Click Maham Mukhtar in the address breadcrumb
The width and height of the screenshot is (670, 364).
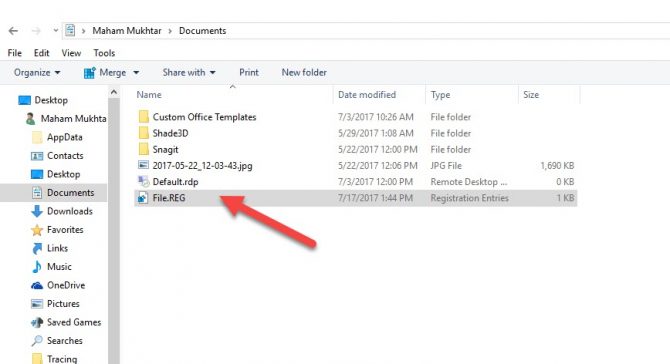(x=127, y=31)
